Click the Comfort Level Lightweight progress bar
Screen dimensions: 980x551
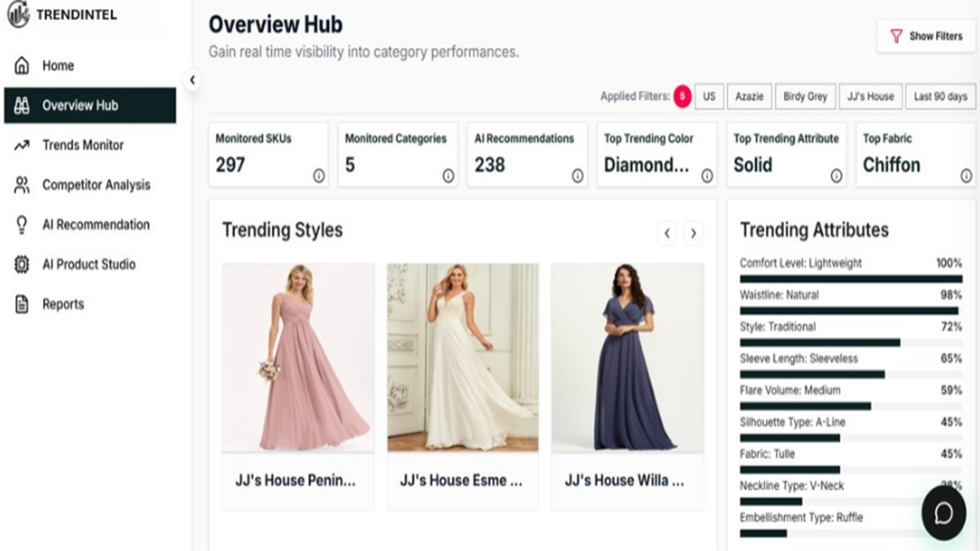click(851, 279)
